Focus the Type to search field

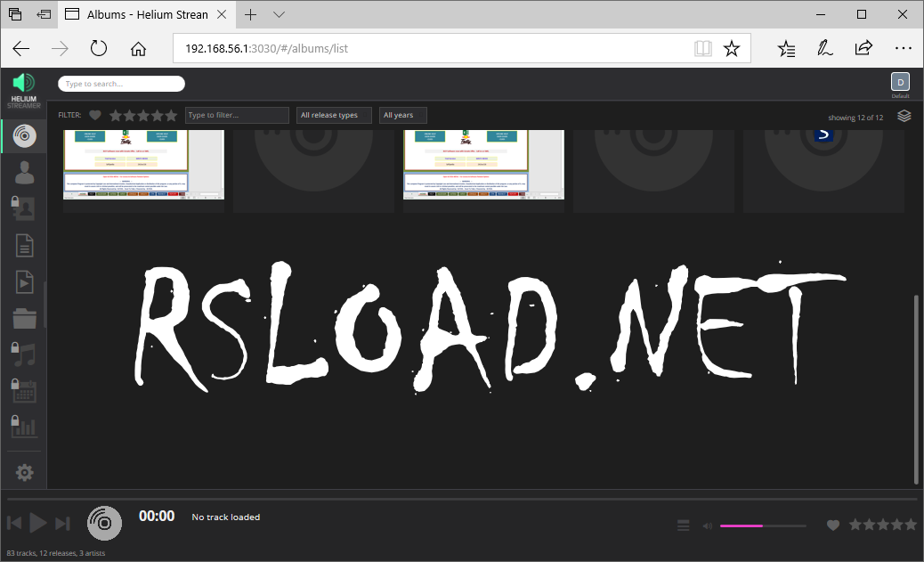pyautogui.click(x=121, y=84)
